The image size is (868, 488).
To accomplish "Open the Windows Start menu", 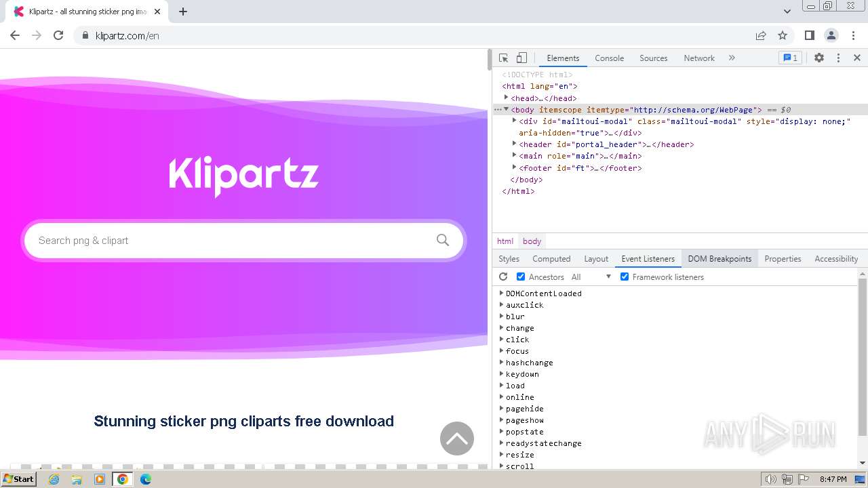I will (x=18, y=479).
